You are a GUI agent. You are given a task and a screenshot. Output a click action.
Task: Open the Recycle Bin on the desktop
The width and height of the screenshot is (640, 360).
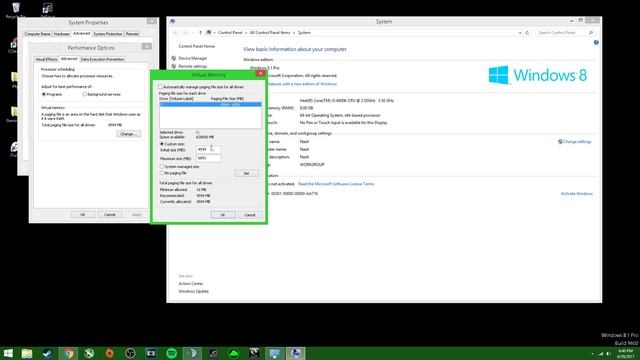(16, 10)
